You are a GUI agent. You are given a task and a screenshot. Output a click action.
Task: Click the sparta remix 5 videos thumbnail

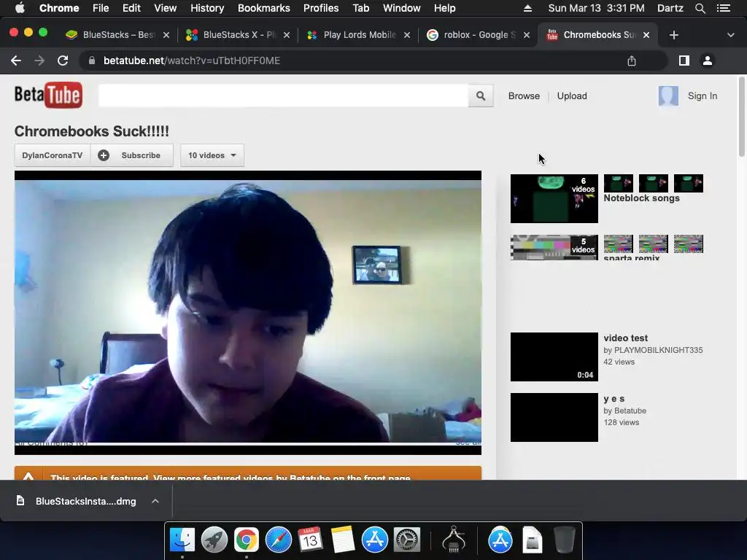coord(554,247)
